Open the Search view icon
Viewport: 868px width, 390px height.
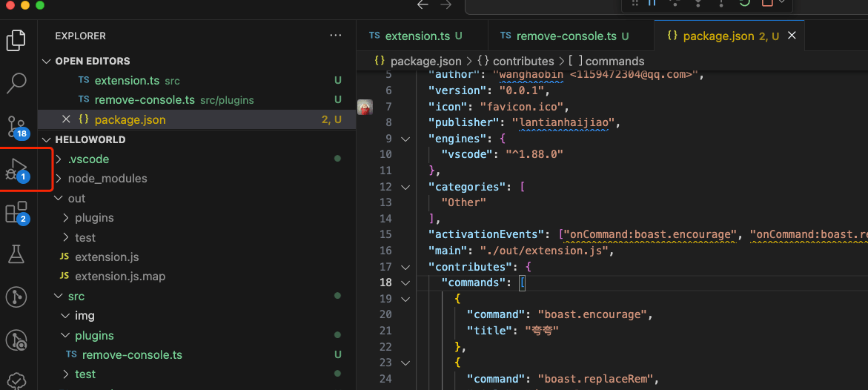pyautogui.click(x=16, y=83)
